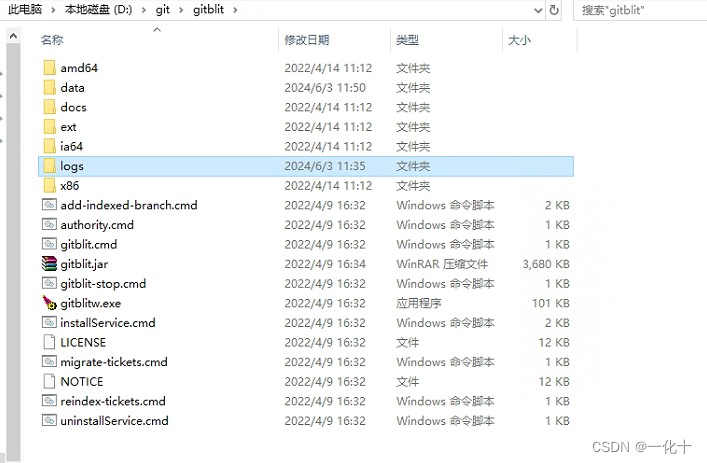707x463 pixels.
Task: Click the uninstallService.cmd script icon
Action: click(49, 421)
